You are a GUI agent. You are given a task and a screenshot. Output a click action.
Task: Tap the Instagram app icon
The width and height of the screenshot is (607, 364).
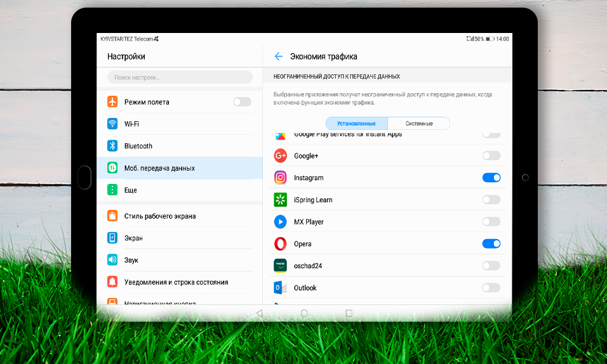(280, 178)
